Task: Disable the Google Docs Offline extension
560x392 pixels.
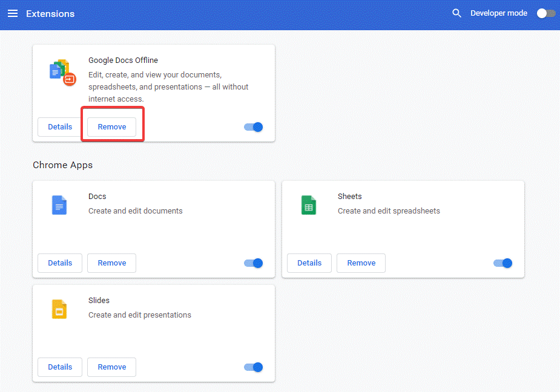Action: tap(254, 127)
